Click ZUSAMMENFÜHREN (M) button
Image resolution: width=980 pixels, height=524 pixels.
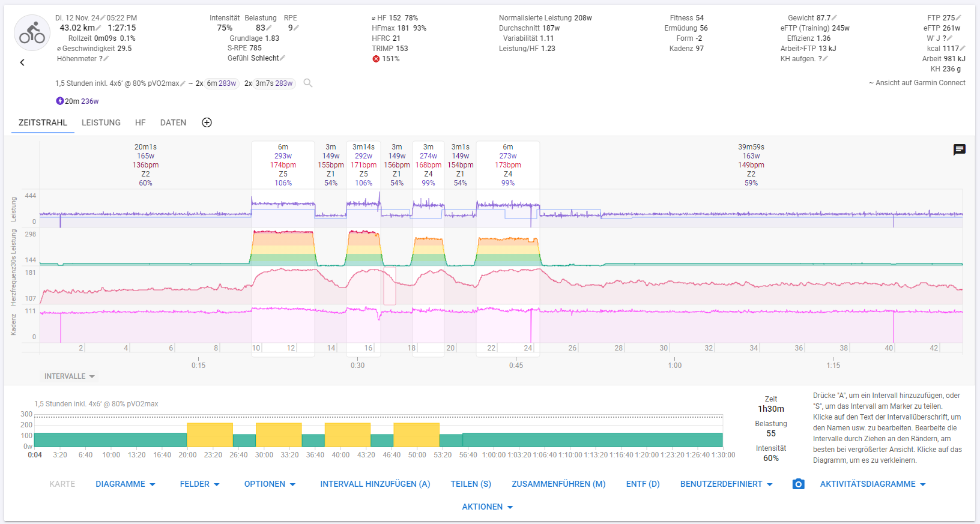(558, 484)
